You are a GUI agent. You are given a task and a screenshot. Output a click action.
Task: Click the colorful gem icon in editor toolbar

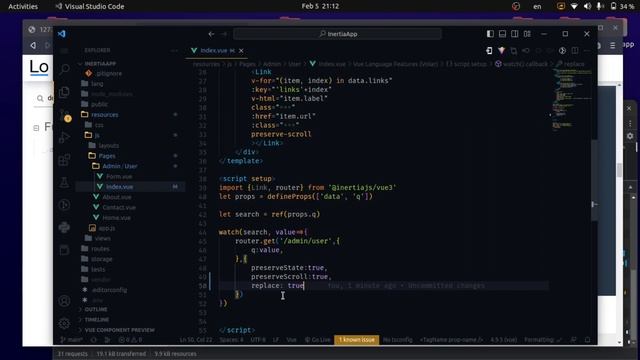coord(501,51)
